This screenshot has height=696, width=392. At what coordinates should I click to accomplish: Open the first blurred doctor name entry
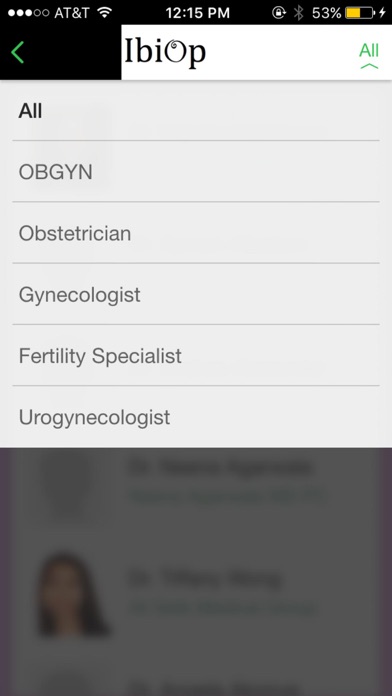(x=221, y=467)
